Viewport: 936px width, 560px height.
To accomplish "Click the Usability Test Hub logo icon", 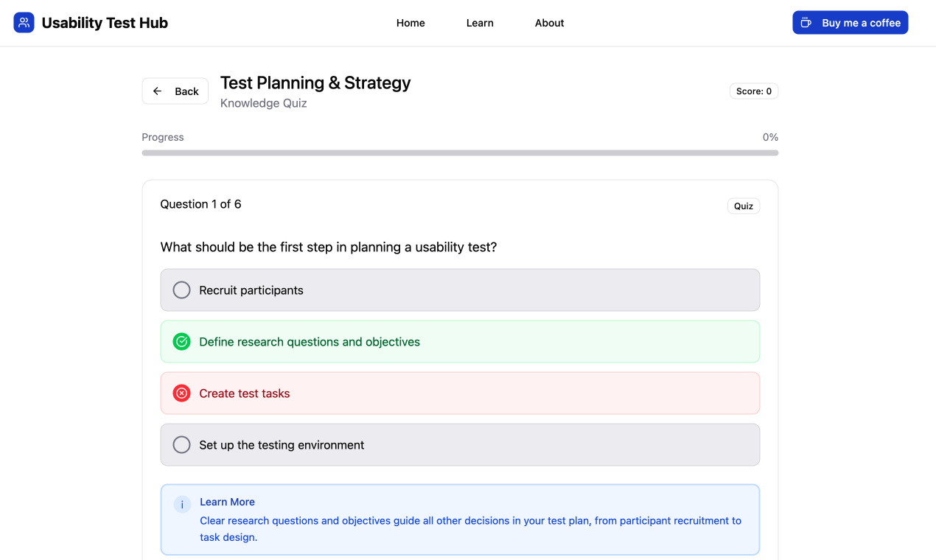I will click(24, 23).
